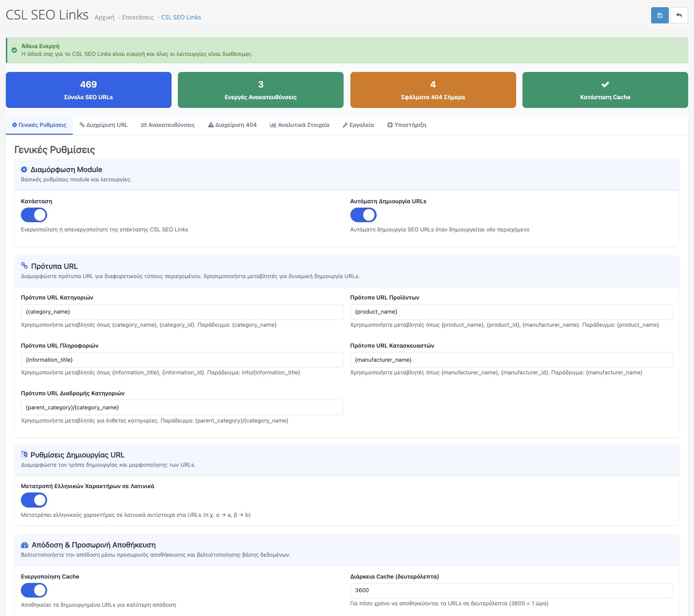Click the Διάρκεια Cache seconds input field

(x=511, y=591)
